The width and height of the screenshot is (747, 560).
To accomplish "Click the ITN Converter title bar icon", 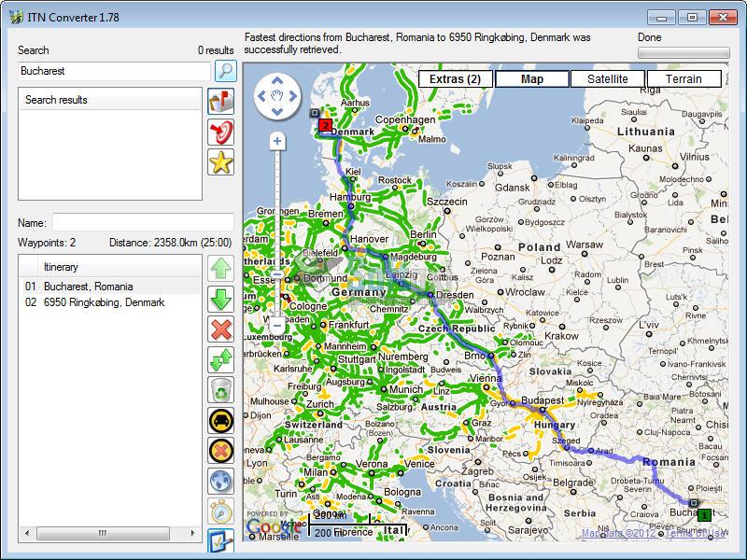I will 16,17.
